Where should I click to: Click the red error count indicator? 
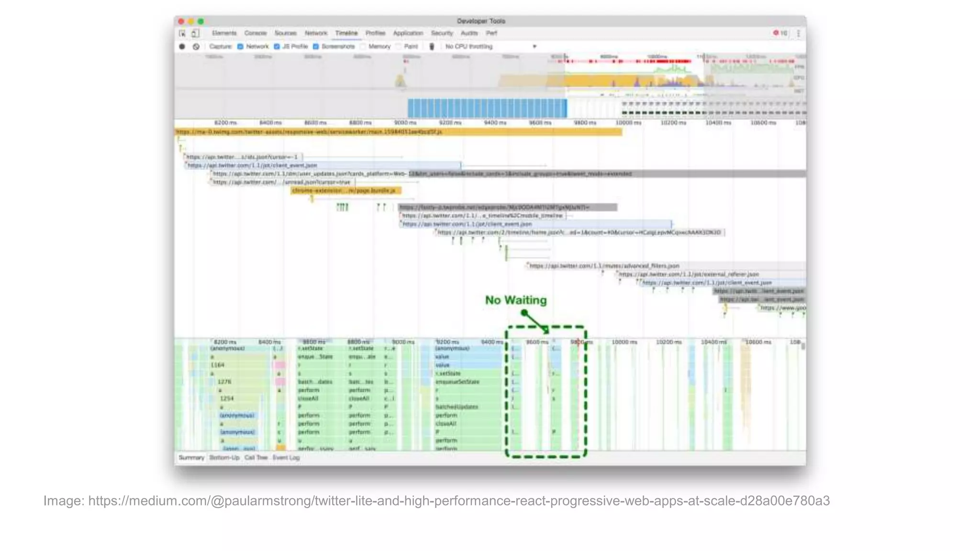[780, 33]
